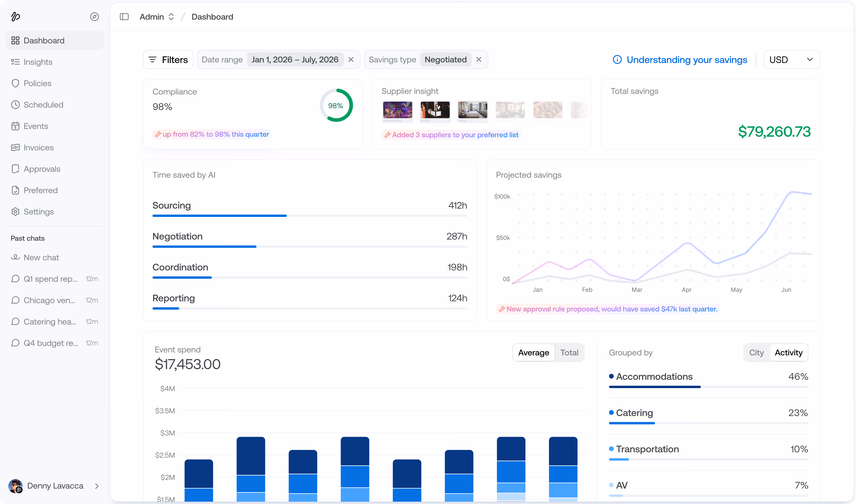Click the Policies shield icon
This screenshot has width=856, height=504.
[x=15, y=83]
